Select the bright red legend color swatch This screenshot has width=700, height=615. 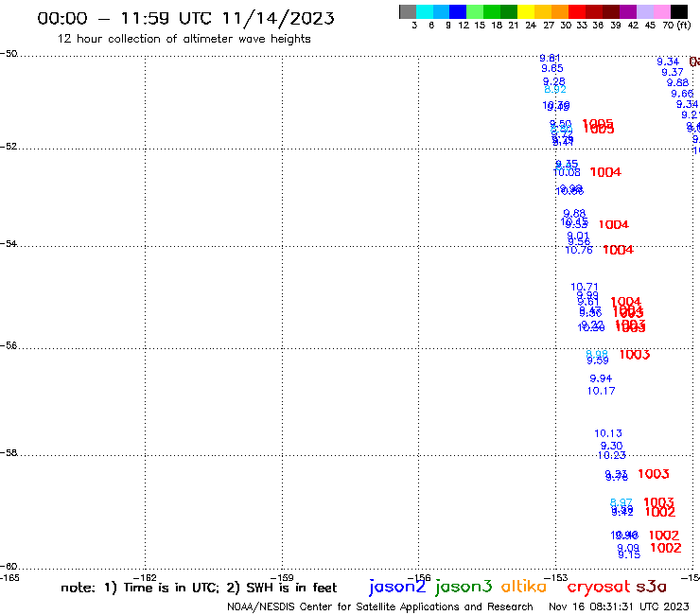(577, 11)
